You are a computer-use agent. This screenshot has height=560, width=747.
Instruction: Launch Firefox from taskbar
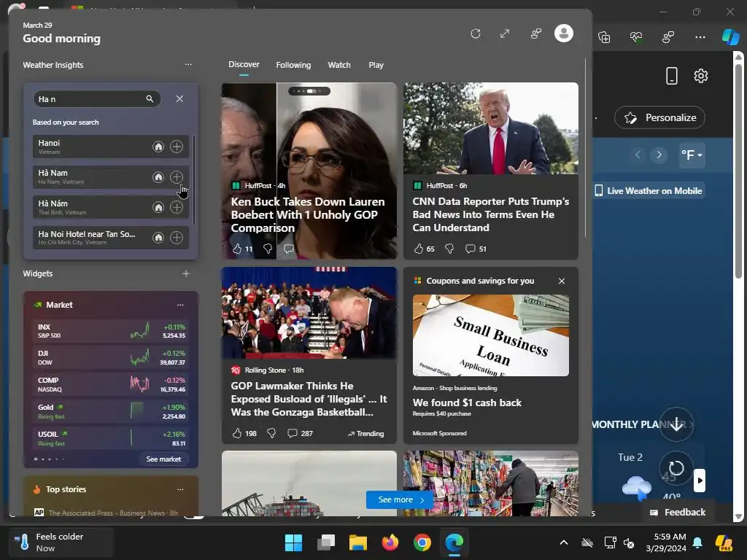coord(390,542)
